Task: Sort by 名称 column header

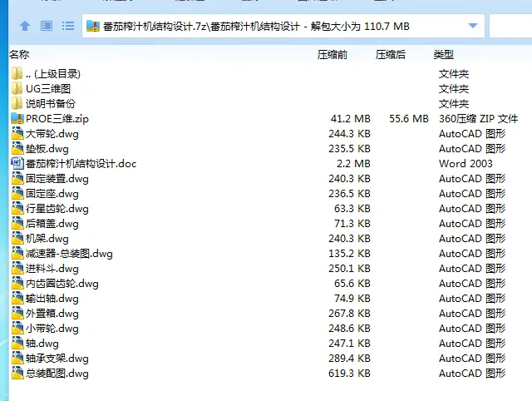Action: click(x=19, y=54)
